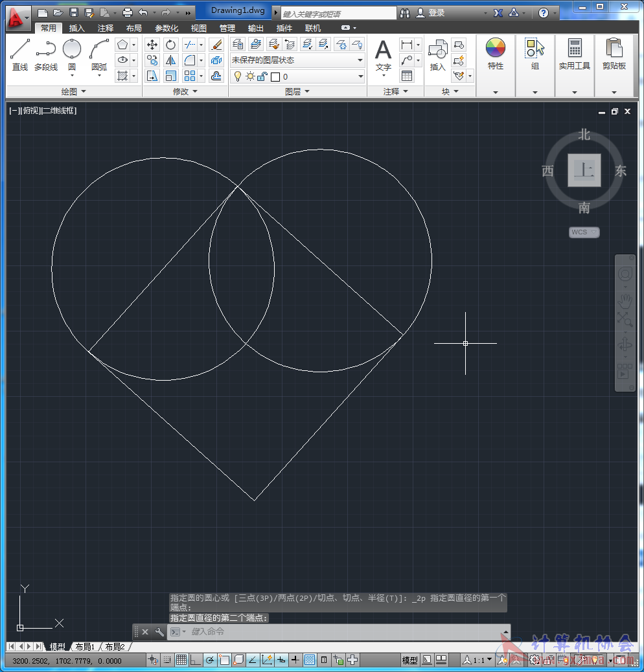644x672 pixels.
Task: Select the Polyline (多段线) tool
Action: pos(46,54)
